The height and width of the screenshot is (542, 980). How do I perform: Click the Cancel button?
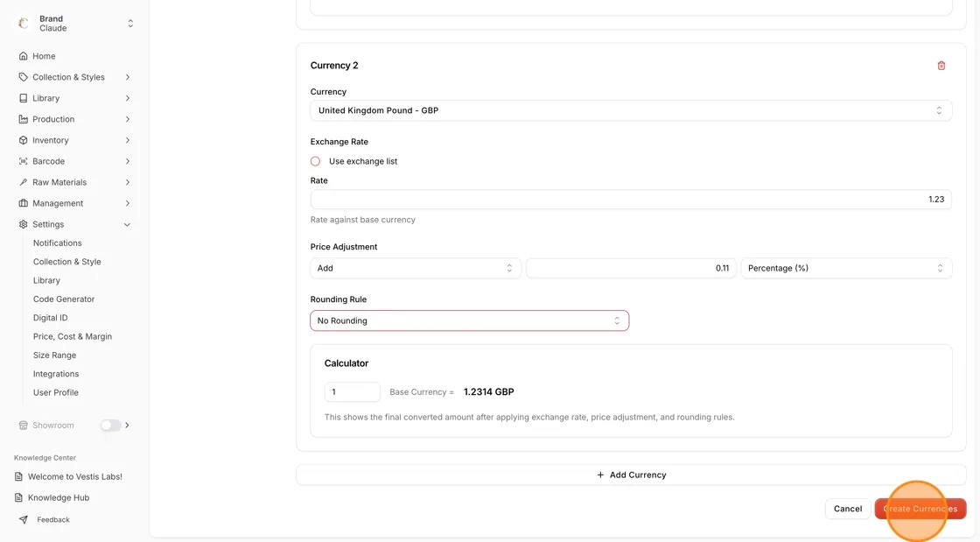(848, 509)
